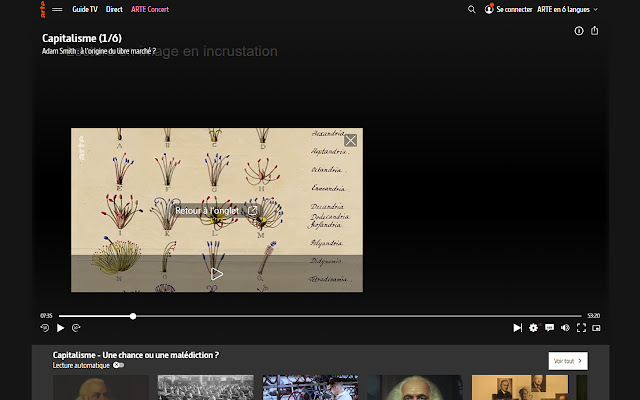Toggle picture-in-picture mode

click(596, 328)
